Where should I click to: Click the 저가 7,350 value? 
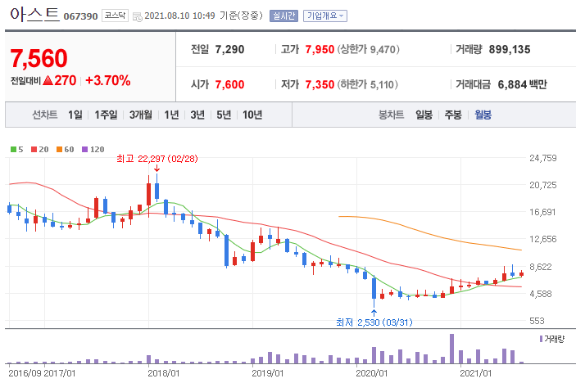[320, 84]
